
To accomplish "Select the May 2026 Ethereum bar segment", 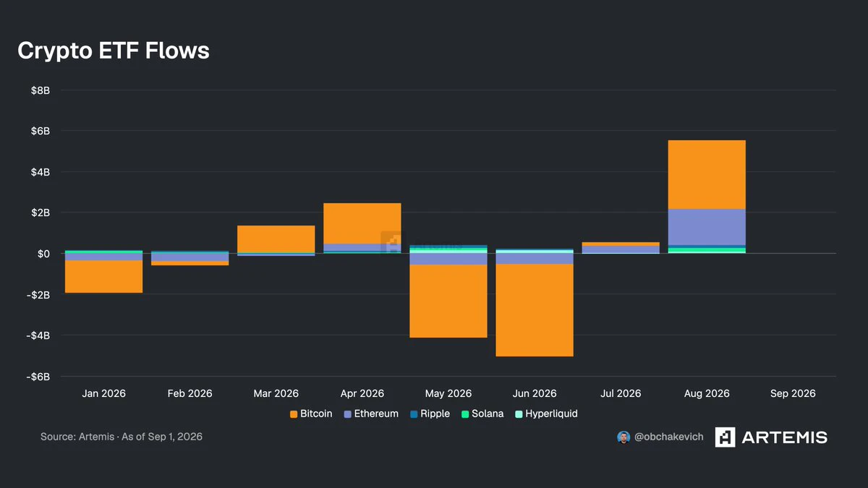I will click(x=448, y=259).
